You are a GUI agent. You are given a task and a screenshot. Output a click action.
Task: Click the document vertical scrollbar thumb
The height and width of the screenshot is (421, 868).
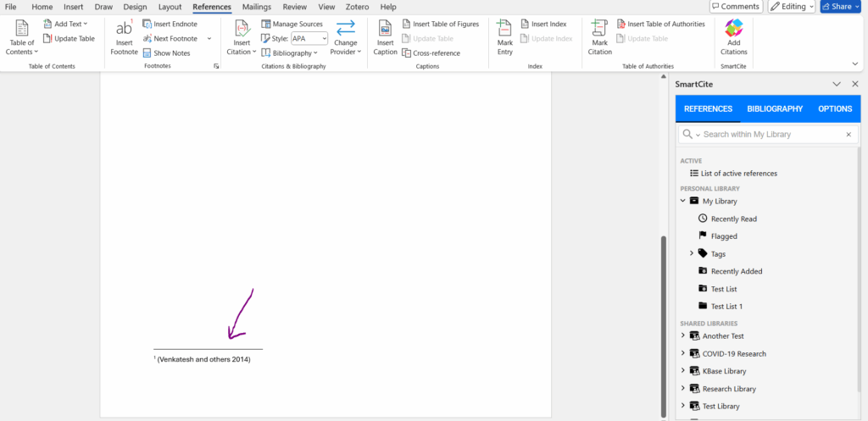(664, 326)
